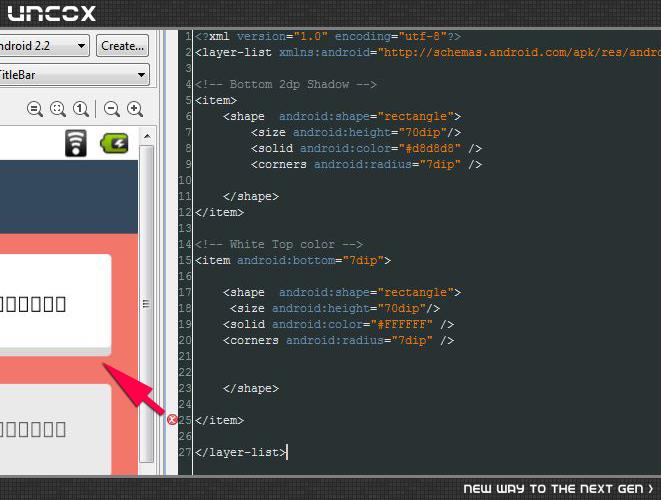Click the </shape> closing tag on line 11

251,196
